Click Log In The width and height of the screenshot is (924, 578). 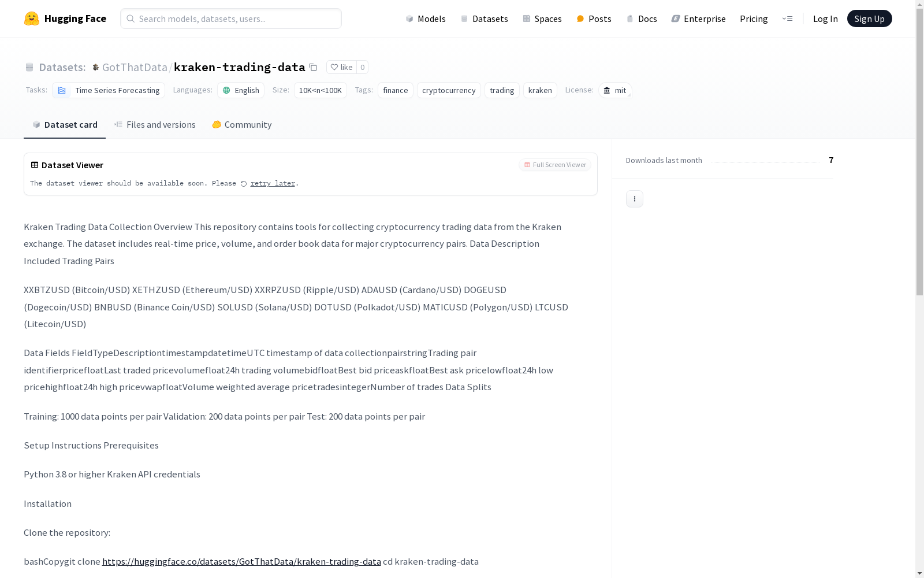825,18
